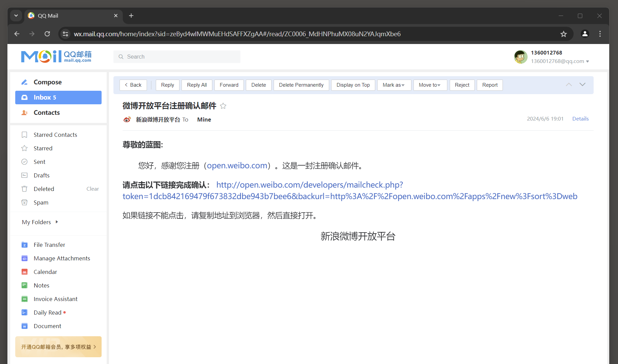Reload the page in the browser
Viewport: 618px width, 364px height.
click(x=47, y=34)
